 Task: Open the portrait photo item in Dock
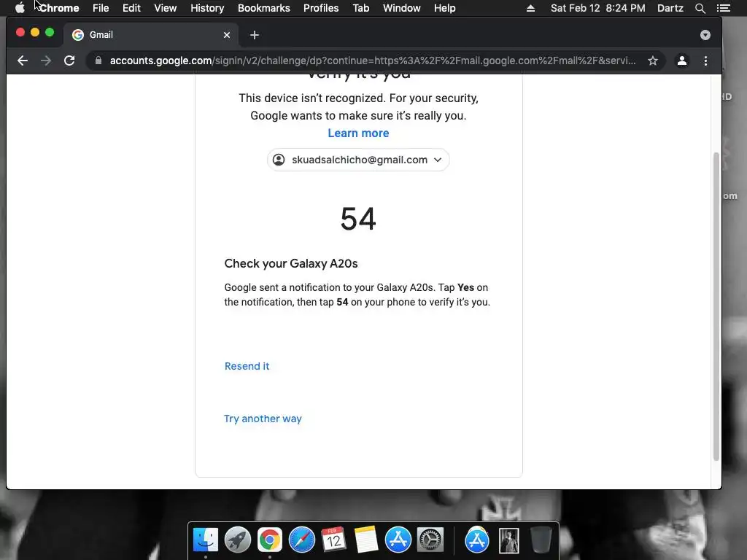tap(508, 541)
